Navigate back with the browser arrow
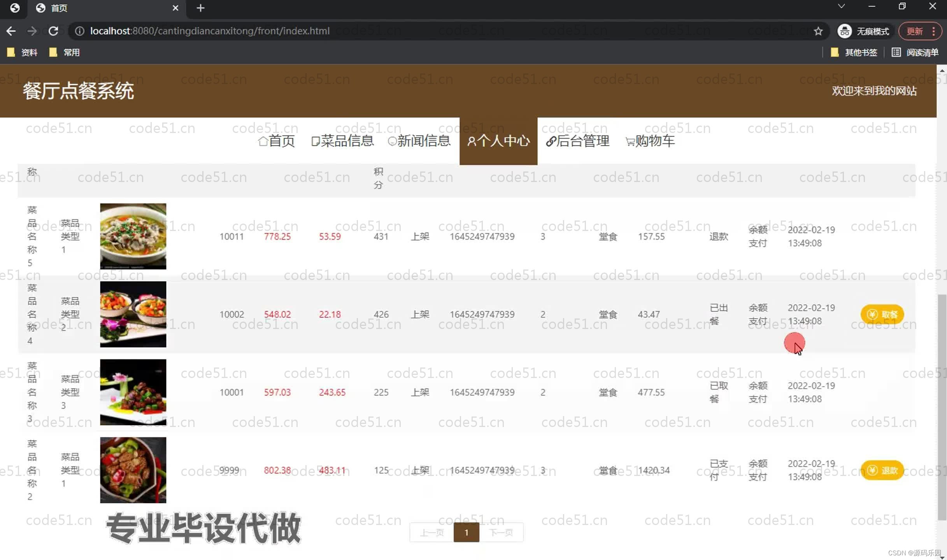Screen dimensions: 947x560 (11, 31)
